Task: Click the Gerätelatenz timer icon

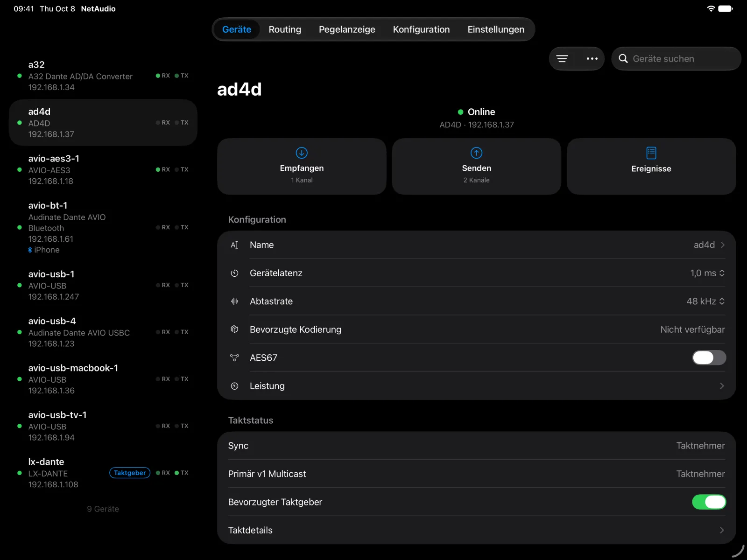Action: 234,273
